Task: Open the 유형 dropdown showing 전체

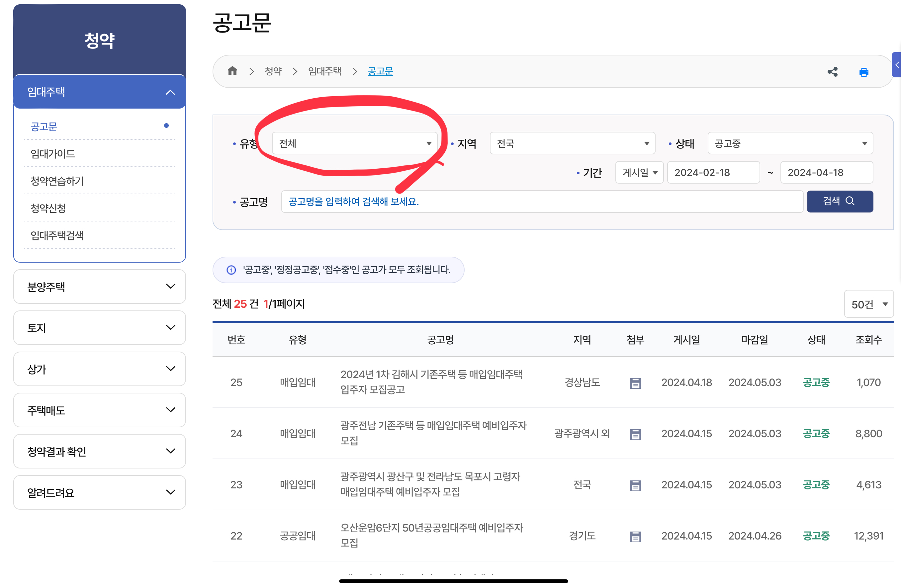Action: click(354, 143)
